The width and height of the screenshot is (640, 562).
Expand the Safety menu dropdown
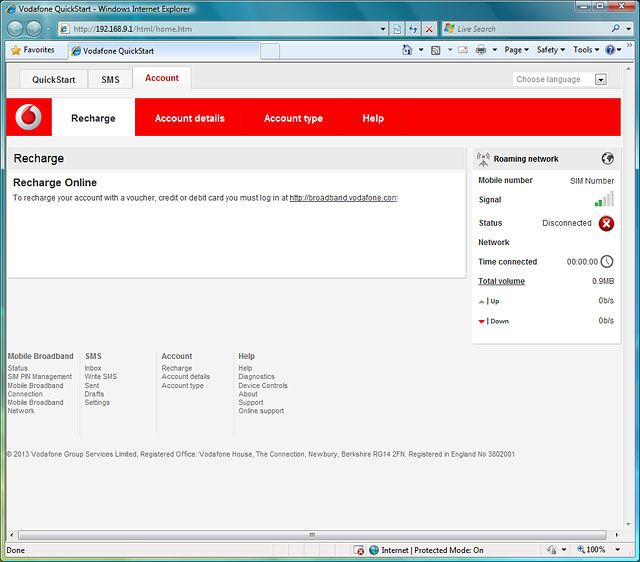[x=550, y=50]
